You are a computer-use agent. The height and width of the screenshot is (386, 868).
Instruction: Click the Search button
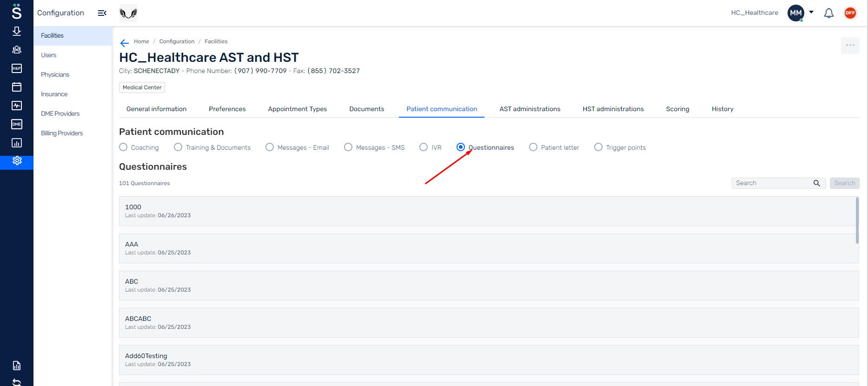tap(844, 183)
